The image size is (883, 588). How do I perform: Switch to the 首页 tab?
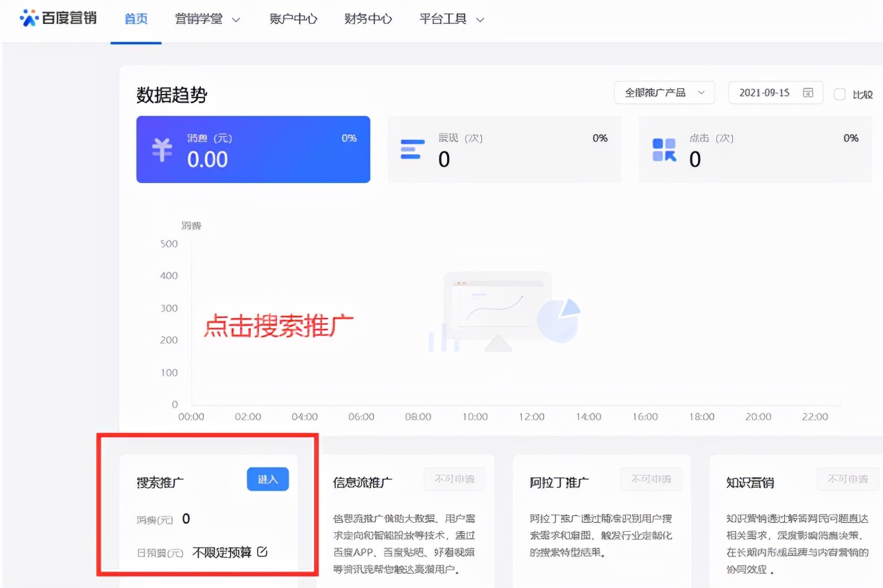coord(135,19)
